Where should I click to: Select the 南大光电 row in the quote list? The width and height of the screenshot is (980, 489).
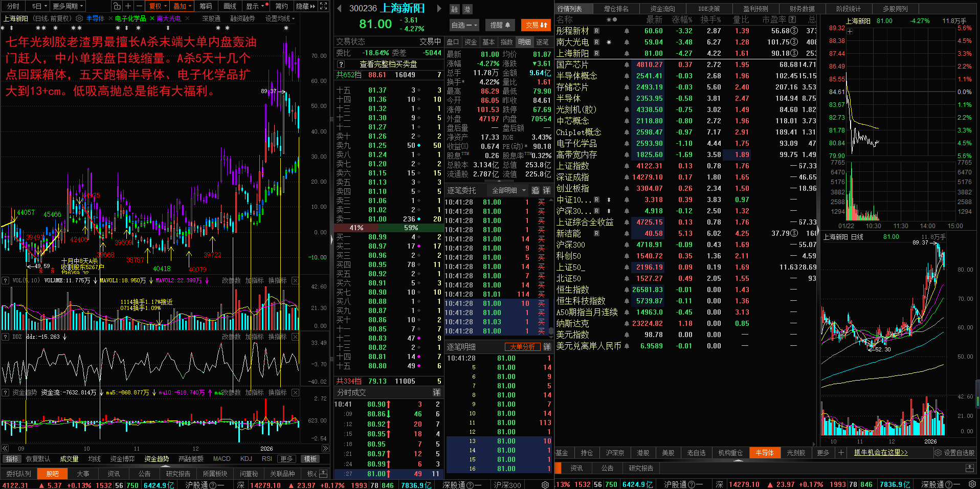[x=685, y=42]
